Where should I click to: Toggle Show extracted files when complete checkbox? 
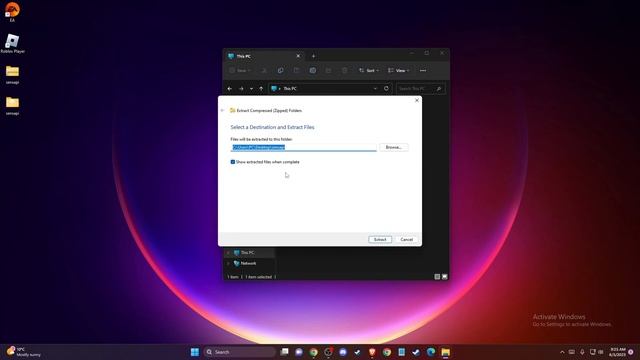(233, 162)
